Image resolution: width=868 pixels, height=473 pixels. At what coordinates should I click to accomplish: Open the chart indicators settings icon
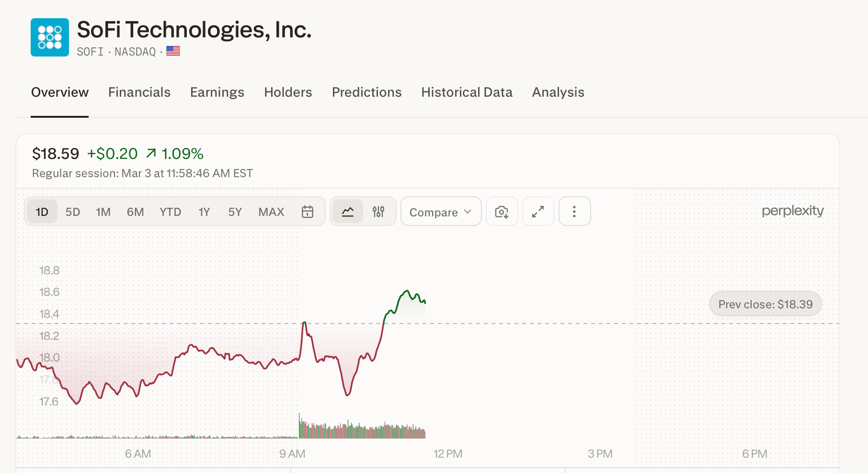click(x=378, y=211)
